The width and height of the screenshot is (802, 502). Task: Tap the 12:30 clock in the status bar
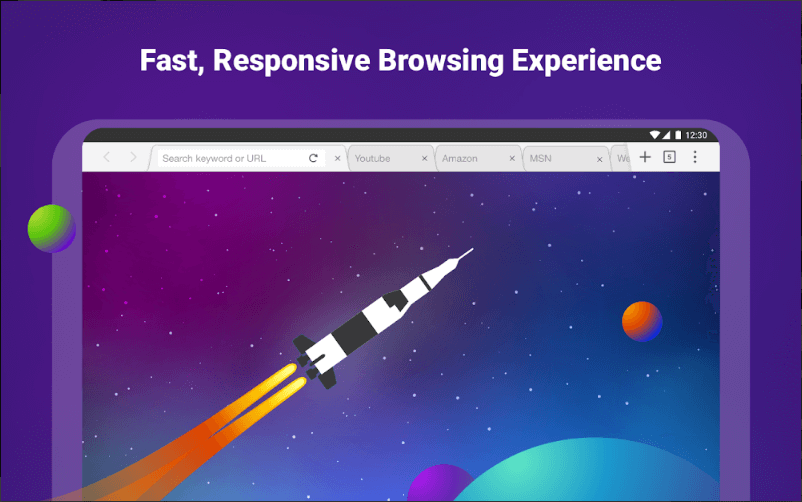pos(696,135)
